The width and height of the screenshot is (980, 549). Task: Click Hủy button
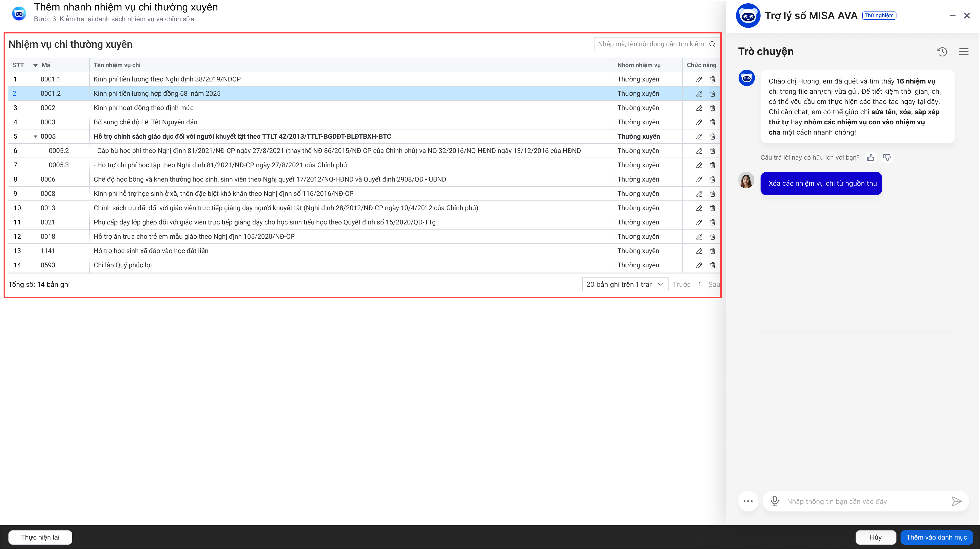click(875, 537)
